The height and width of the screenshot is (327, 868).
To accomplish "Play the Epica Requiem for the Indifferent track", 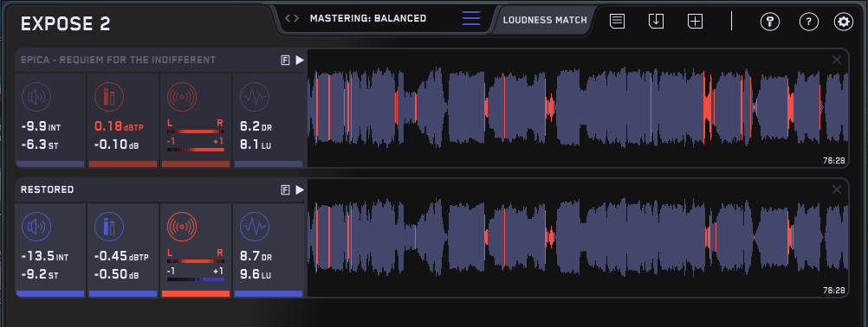I will click(300, 61).
